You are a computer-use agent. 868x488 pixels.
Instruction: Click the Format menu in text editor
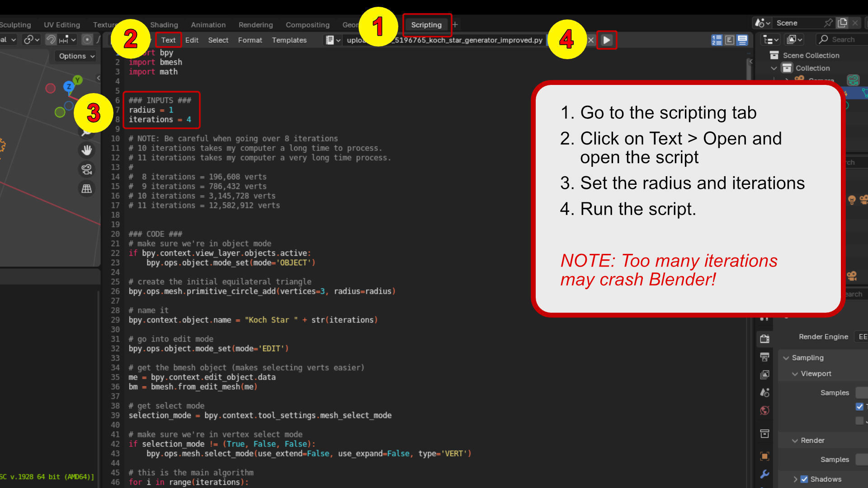click(x=250, y=40)
